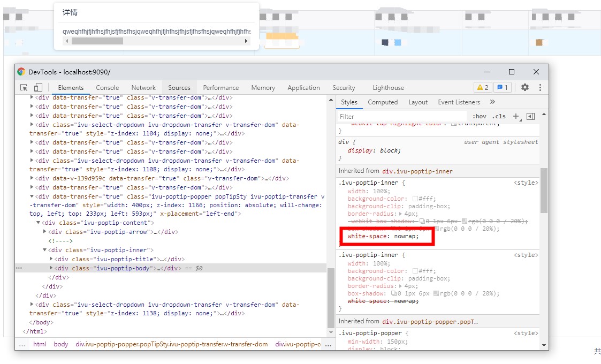Image resolution: width=601 pixels, height=364 pixels.
Task: Open the Event Listeners tab
Action: (459, 102)
